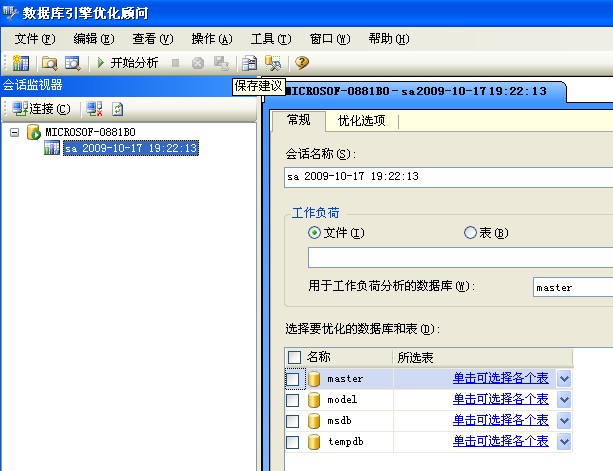Viewport: 613px width, 471px height.
Task: Click the grayed apply recommendations icon
Action: [x=221, y=63]
